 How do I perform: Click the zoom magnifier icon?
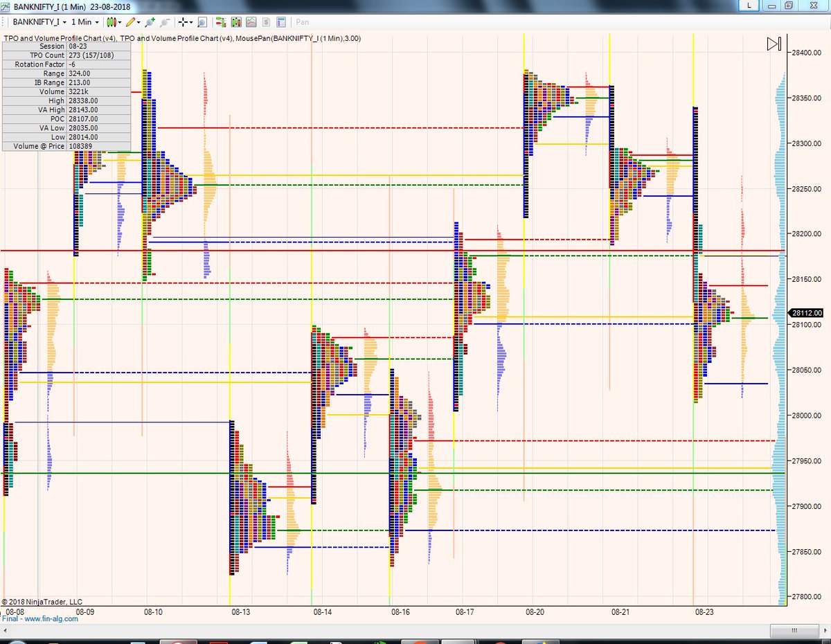[202, 22]
